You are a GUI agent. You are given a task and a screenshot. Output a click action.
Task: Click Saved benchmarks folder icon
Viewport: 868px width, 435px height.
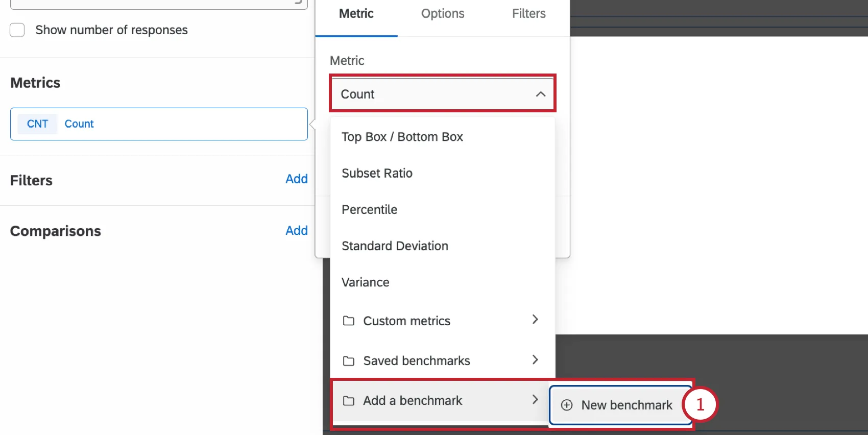349,361
